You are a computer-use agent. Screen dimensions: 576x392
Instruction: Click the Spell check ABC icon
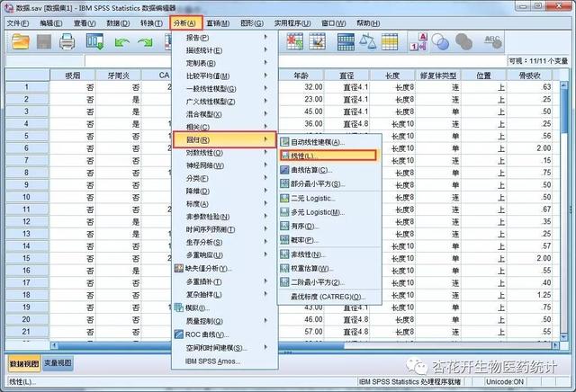tap(493, 42)
